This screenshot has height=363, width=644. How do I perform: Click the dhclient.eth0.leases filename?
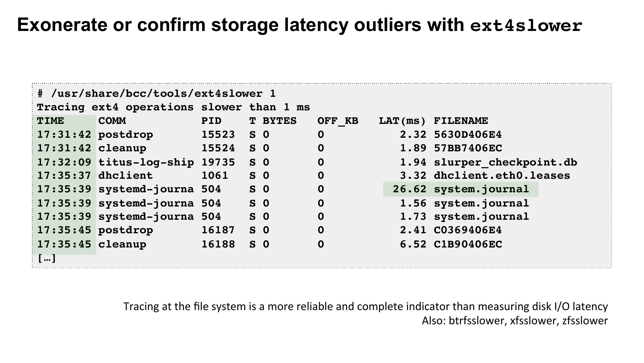point(502,176)
